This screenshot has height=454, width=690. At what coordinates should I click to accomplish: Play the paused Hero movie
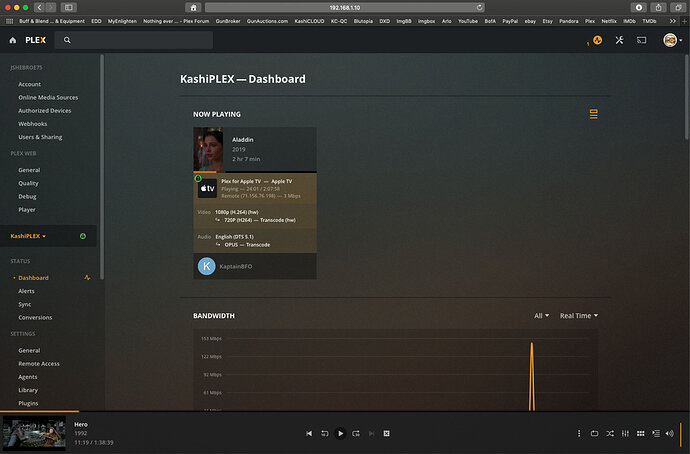click(340, 433)
